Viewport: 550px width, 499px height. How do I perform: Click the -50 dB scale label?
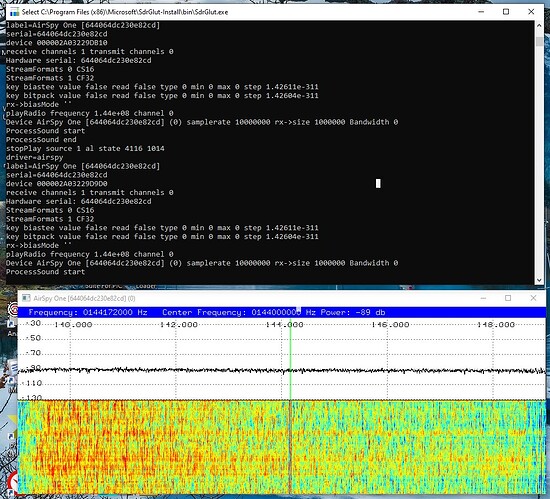coord(33,338)
